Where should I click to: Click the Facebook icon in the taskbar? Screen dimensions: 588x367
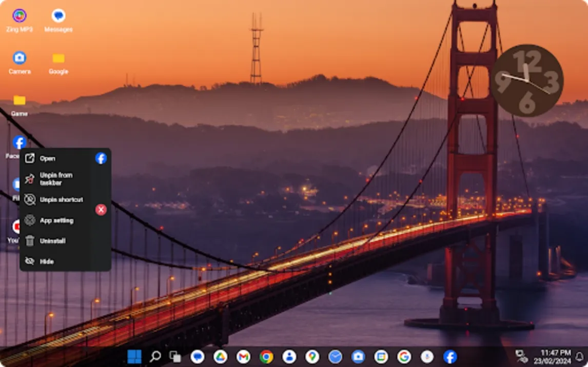point(450,357)
